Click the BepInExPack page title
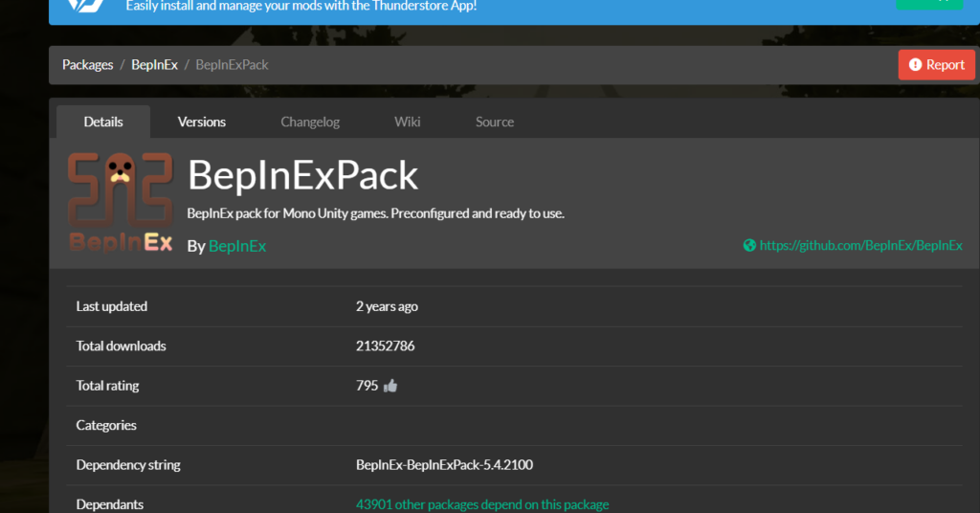Image resolution: width=980 pixels, height=513 pixels. coord(302,175)
